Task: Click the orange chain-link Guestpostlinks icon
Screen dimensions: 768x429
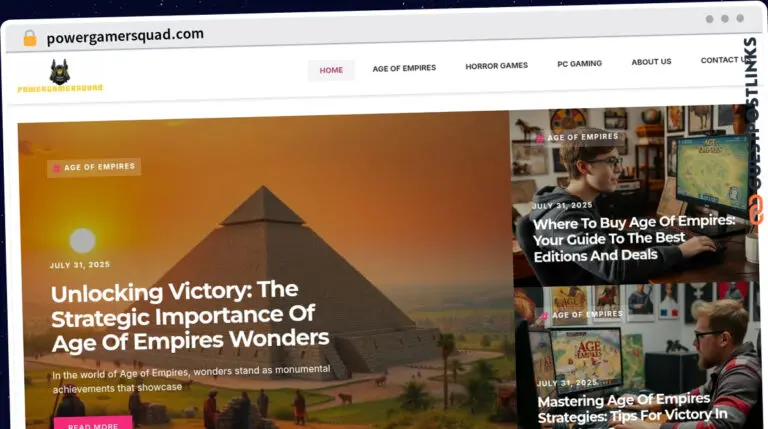Action: tap(756, 210)
